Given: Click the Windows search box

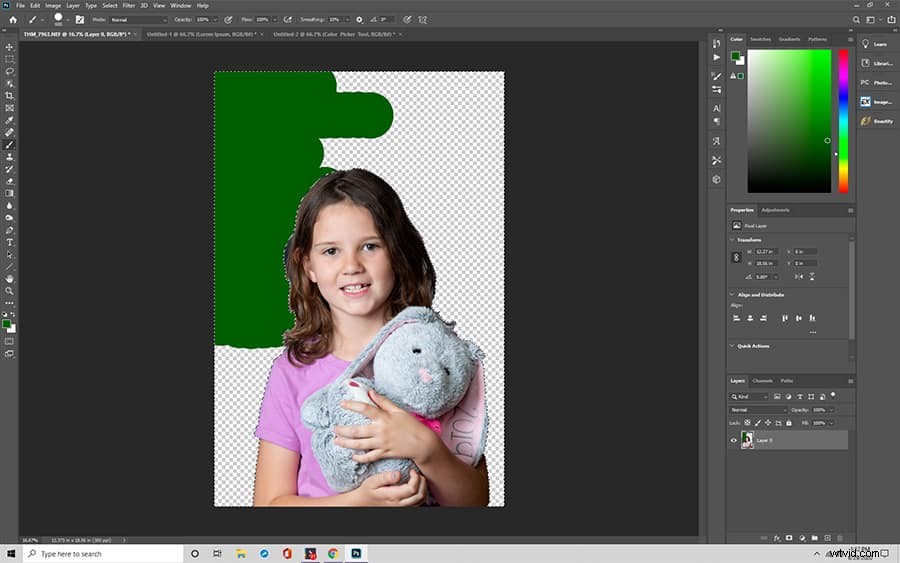Looking at the screenshot, I should pos(103,554).
